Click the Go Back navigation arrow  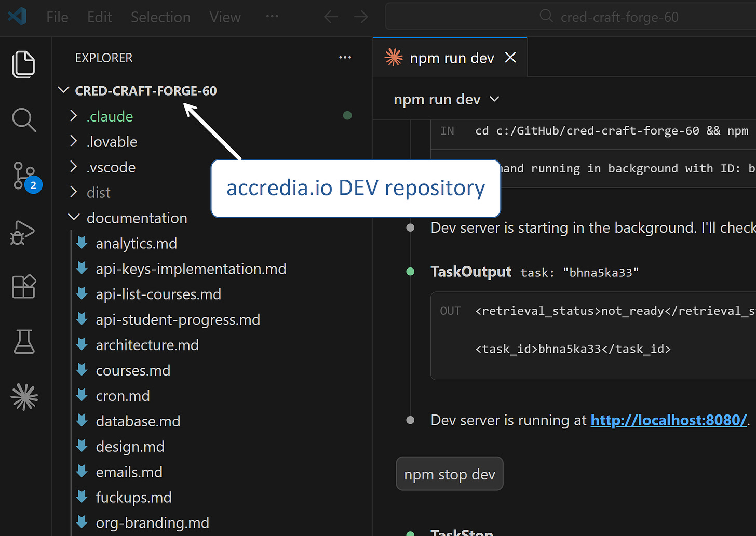click(331, 16)
